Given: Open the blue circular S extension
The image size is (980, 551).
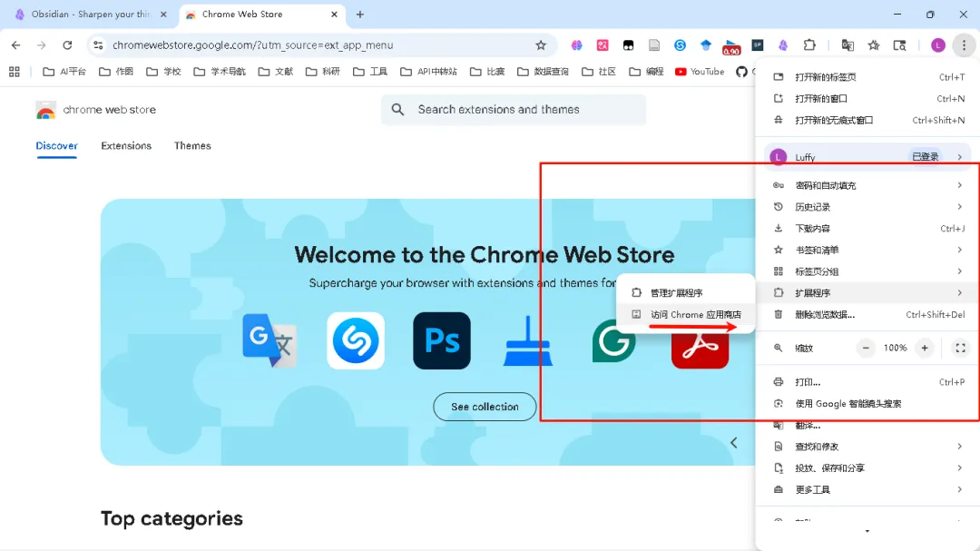Looking at the screenshot, I should 680,45.
